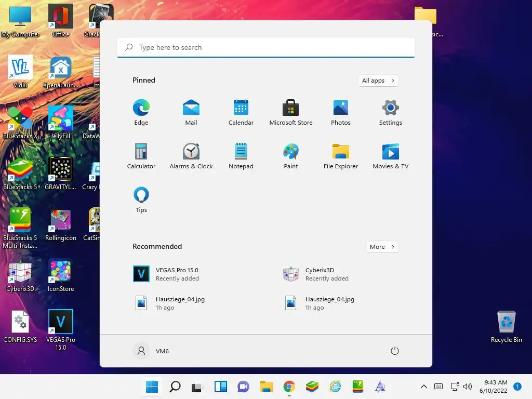Screen dimensions: 532x399
Task: Open the VM6 user account menu
Action: tap(151, 351)
